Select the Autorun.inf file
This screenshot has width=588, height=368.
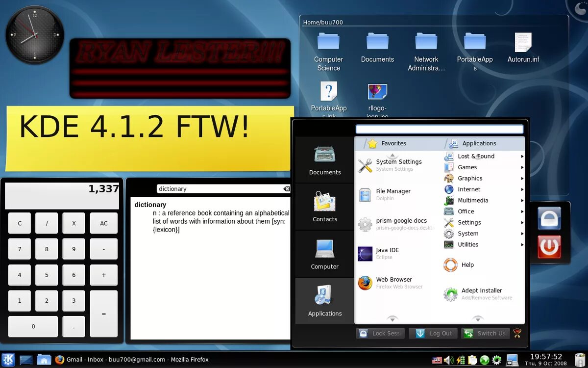point(523,48)
